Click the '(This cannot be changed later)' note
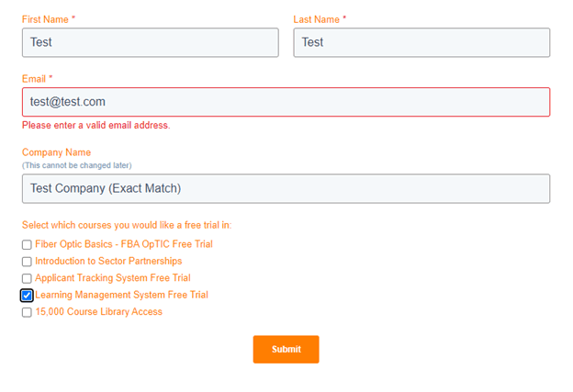 pos(77,165)
